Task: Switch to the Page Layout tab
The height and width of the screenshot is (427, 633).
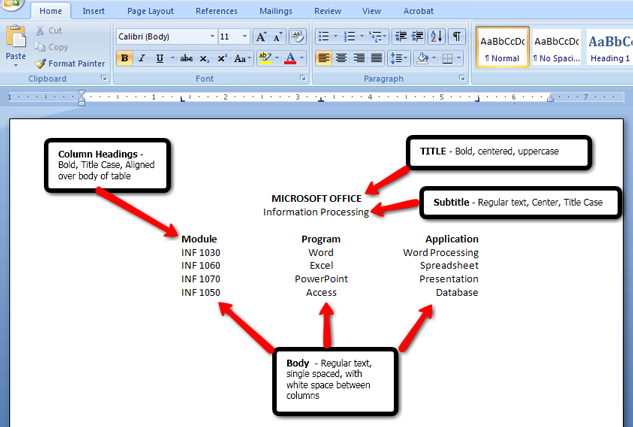Action: [x=149, y=11]
